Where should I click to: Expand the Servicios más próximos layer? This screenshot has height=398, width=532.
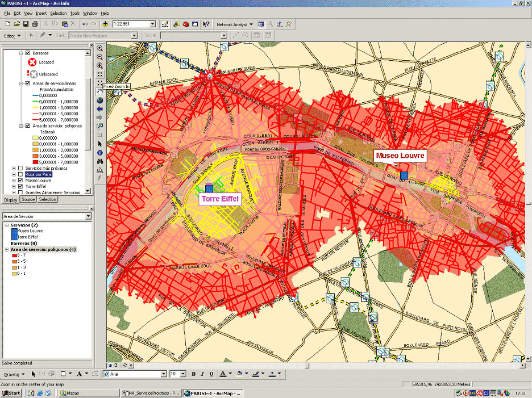pos(14,168)
